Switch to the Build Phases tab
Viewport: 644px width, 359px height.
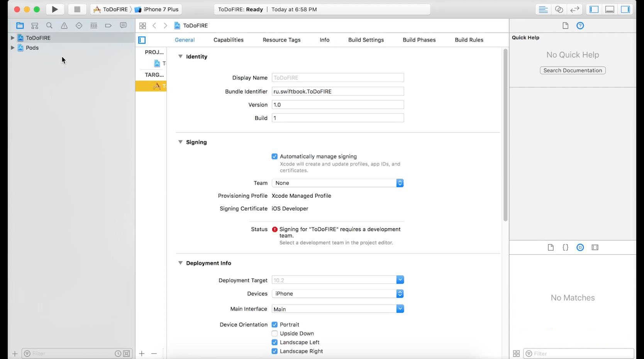tap(419, 40)
